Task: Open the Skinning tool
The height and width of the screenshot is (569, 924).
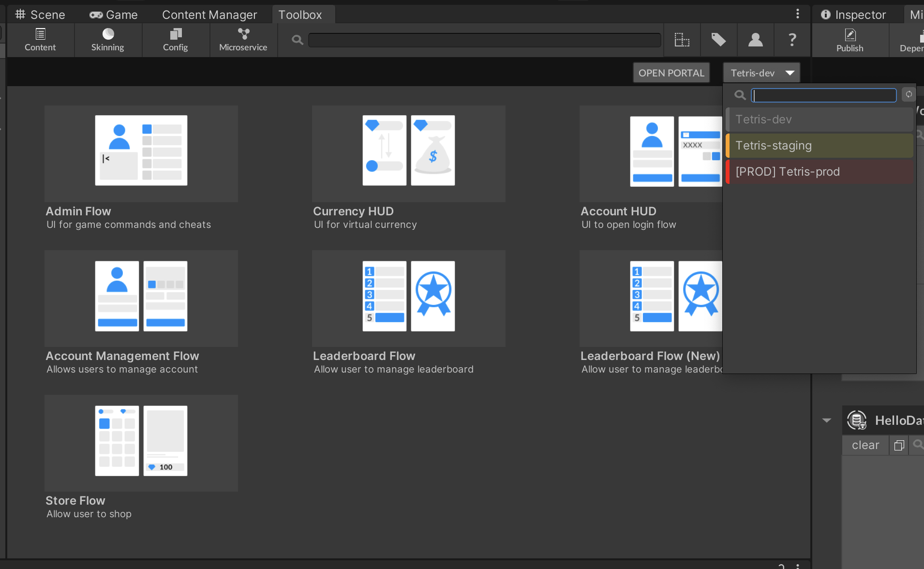Action: point(107,40)
